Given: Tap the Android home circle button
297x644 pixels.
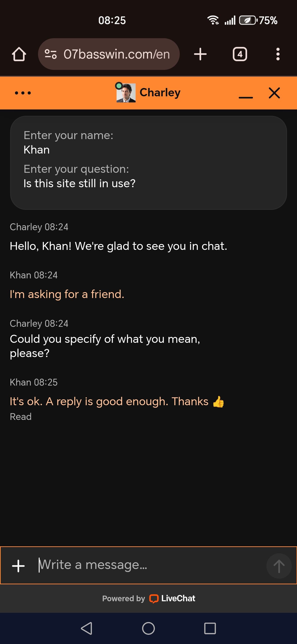Looking at the screenshot, I should pos(148,628).
